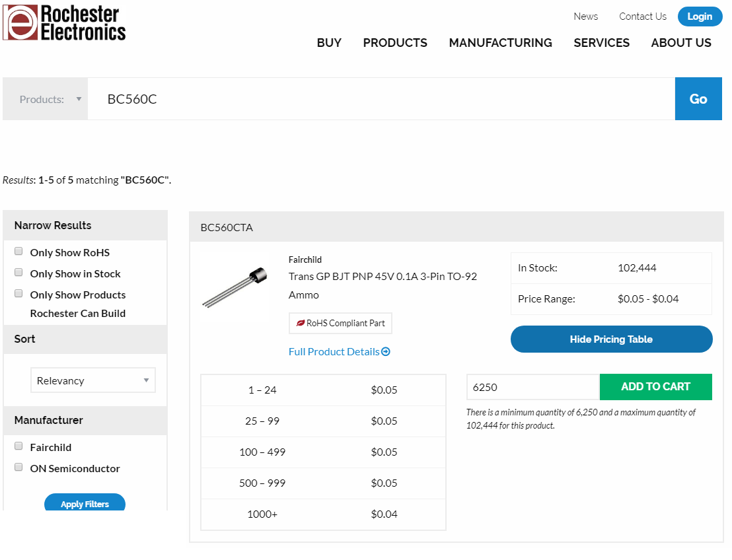The height and width of the screenshot is (560, 732).
Task: Click the RoHS Compliant Part badge
Action: pyautogui.click(x=340, y=323)
